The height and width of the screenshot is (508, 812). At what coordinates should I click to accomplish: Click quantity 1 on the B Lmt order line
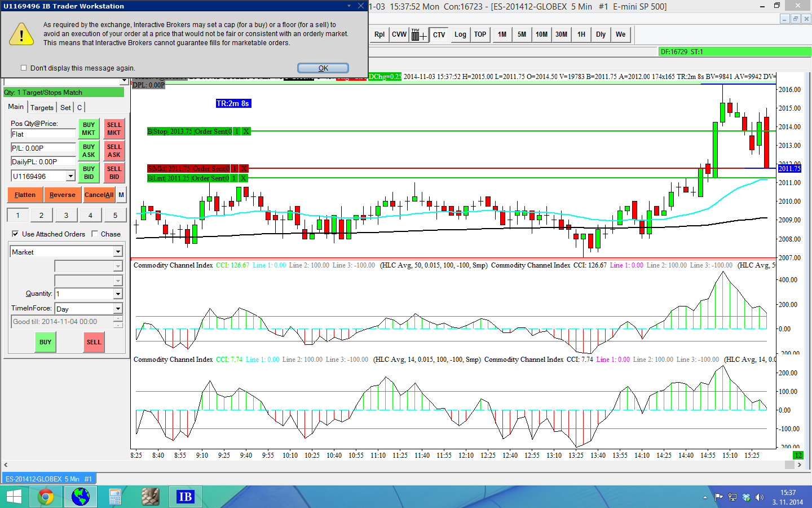point(234,178)
